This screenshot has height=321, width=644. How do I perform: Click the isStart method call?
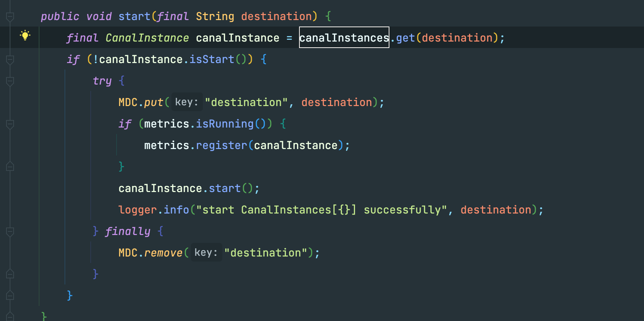[212, 59]
